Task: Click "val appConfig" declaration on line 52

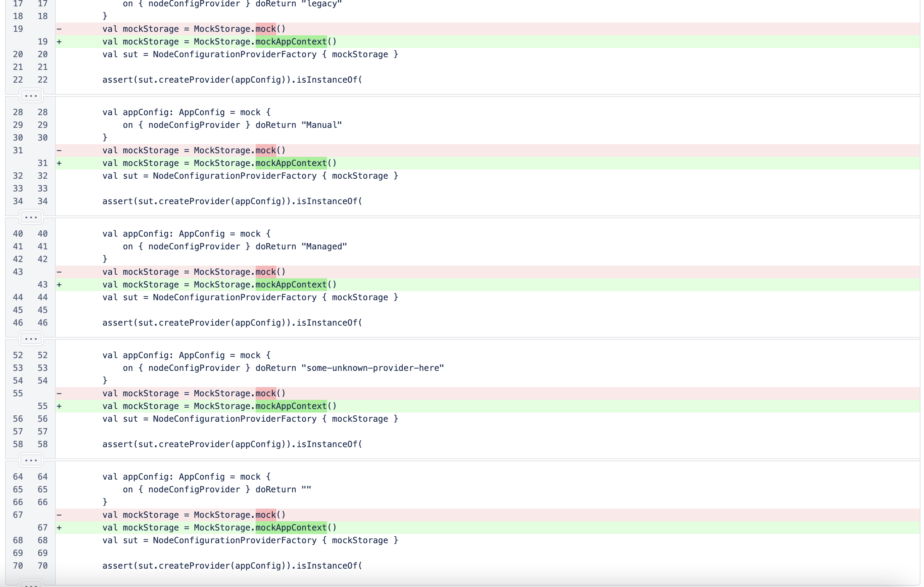Action: pyautogui.click(x=186, y=355)
